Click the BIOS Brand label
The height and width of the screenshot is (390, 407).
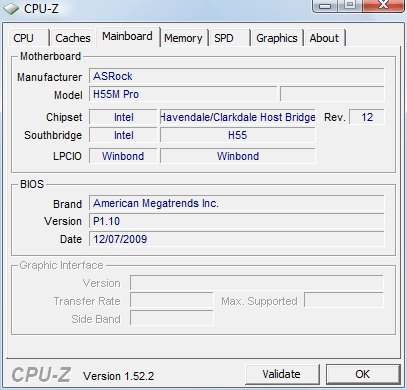pos(67,204)
